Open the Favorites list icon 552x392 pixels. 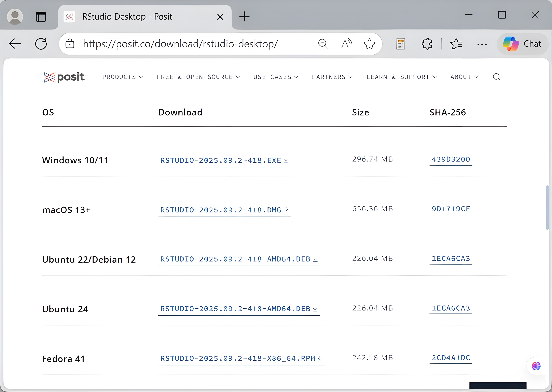click(456, 44)
